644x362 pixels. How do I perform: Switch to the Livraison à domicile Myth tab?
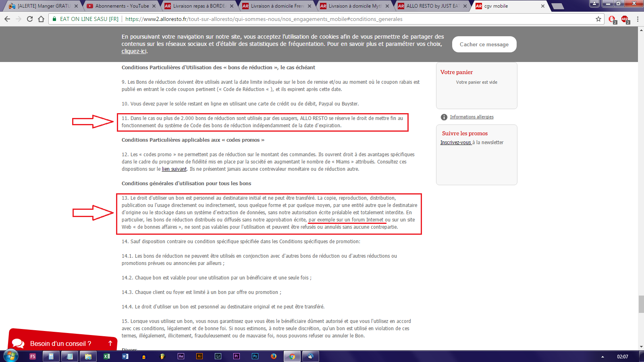(x=355, y=6)
